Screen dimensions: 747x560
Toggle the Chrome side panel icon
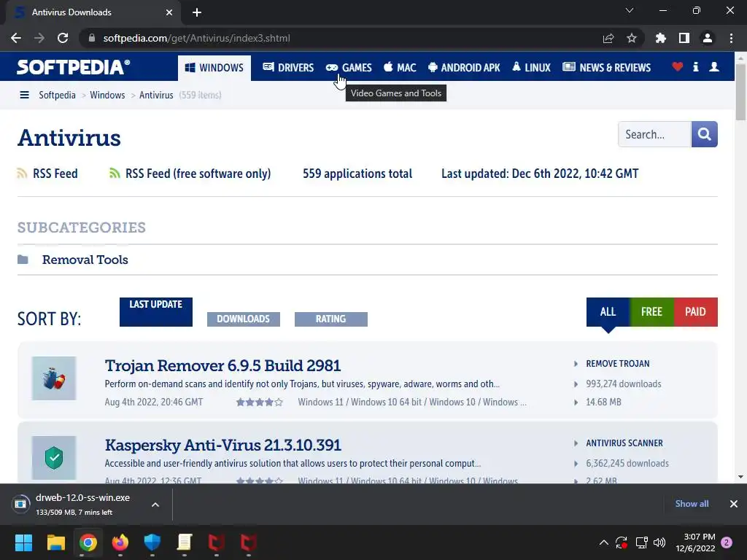click(x=684, y=38)
